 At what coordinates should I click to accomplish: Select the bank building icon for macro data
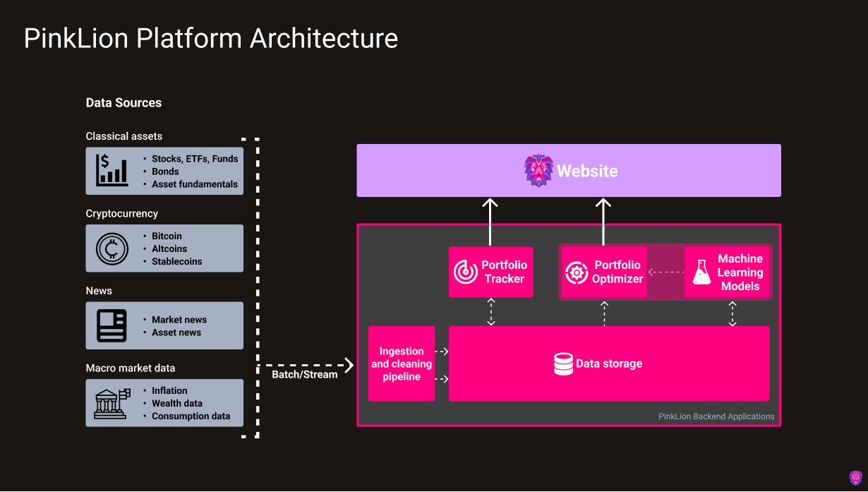click(113, 403)
